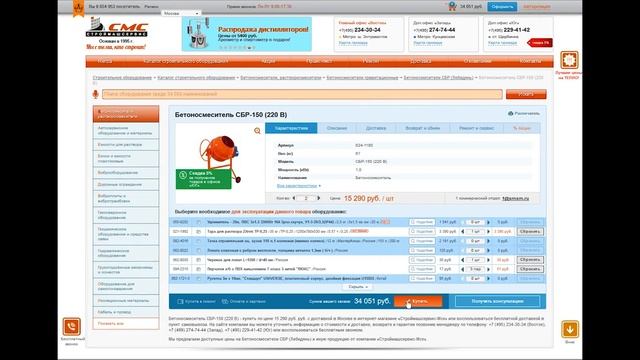Decrease main product quantity with left arrow
The width and height of the screenshot is (640, 360).
click(x=294, y=198)
